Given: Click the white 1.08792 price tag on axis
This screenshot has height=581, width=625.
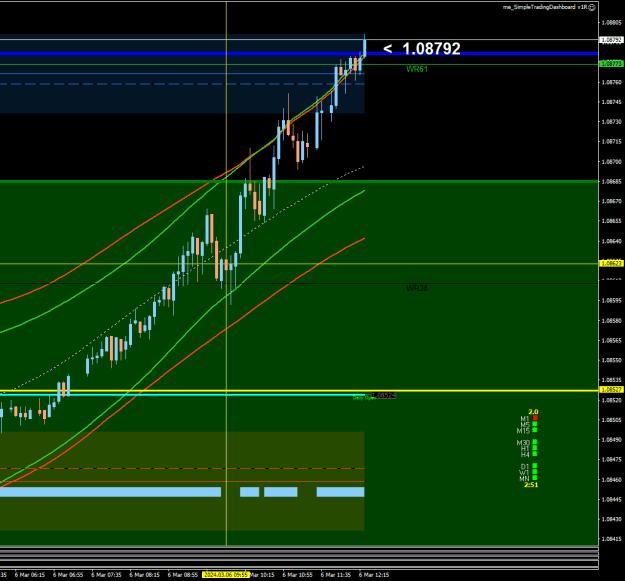Looking at the screenshot, I should [611, 40].
